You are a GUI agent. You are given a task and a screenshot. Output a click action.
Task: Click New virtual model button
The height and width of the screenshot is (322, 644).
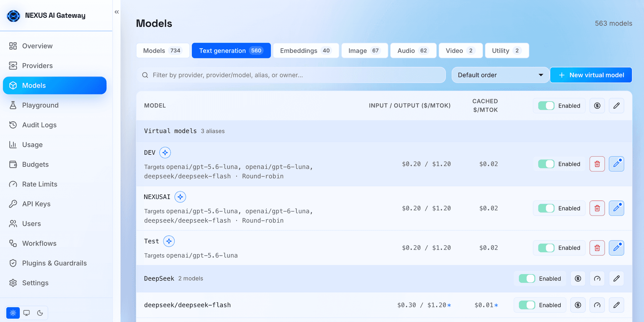[x=591, y=75]
